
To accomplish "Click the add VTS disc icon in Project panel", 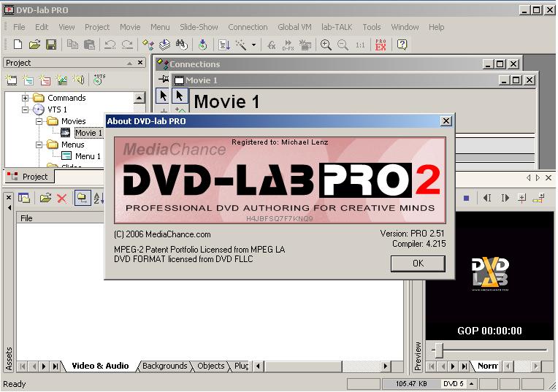I will [99, 80].
